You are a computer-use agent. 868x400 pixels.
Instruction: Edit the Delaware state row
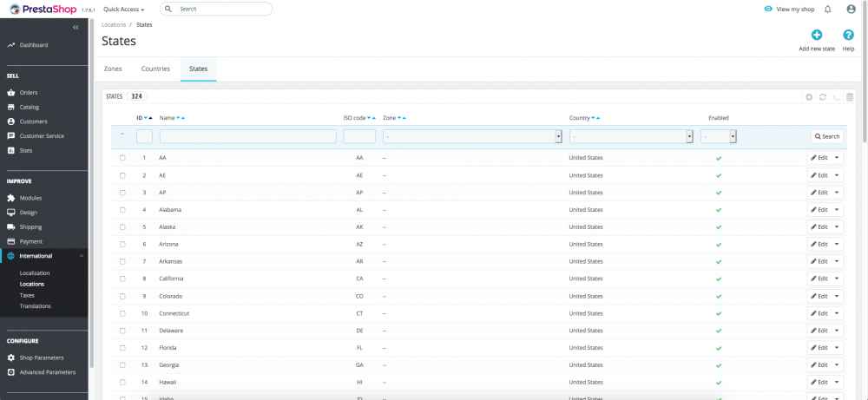[819, 331]
